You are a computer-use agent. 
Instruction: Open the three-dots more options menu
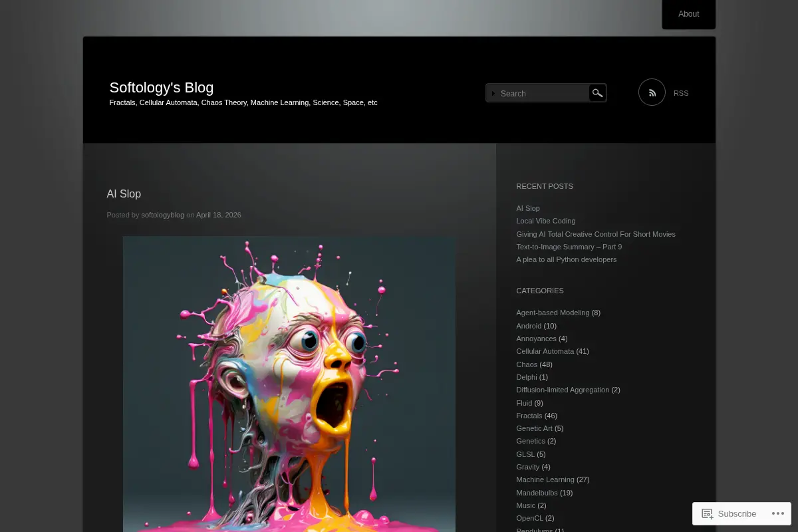[777, 514]
